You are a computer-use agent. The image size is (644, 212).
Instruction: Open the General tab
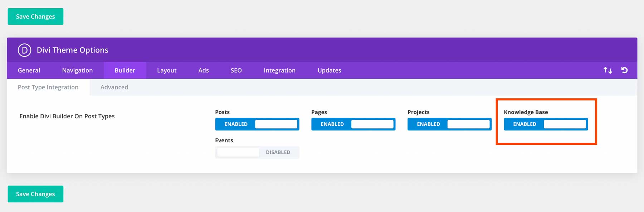[29, 70]
